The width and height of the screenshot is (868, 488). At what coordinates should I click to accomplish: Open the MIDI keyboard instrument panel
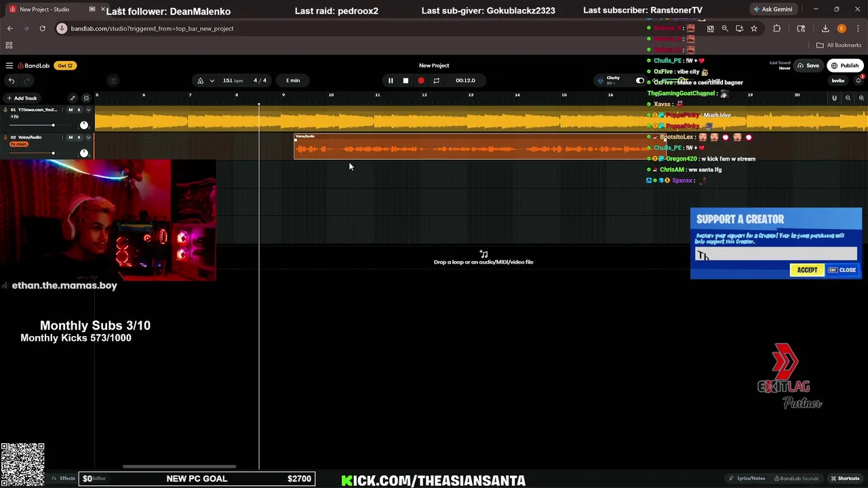click(113, 81)
